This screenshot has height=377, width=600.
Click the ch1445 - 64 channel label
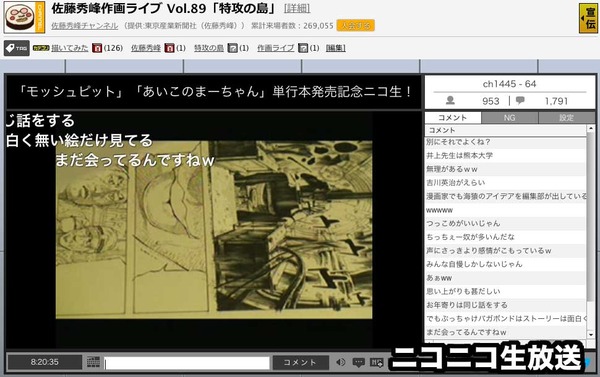point(509,84)
